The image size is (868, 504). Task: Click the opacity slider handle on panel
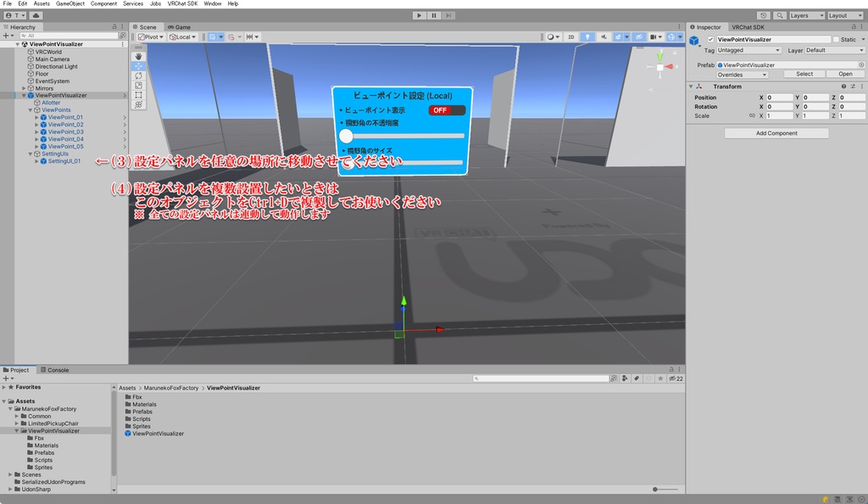point(346,136)
